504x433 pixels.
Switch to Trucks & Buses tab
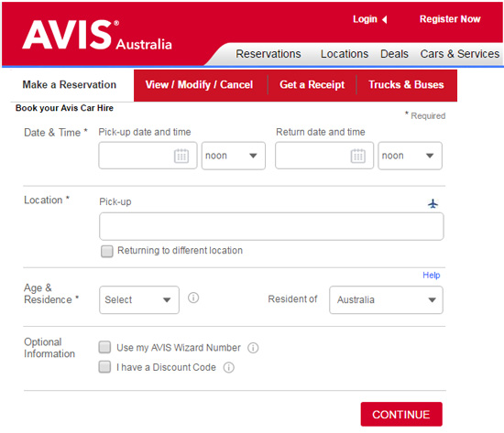[x=406, y=85]
